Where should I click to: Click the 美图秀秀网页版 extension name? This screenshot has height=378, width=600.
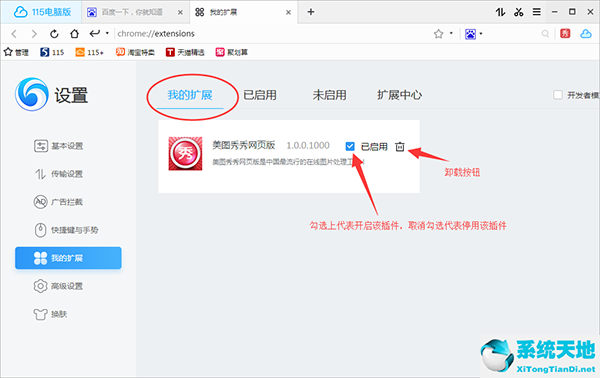244,145
